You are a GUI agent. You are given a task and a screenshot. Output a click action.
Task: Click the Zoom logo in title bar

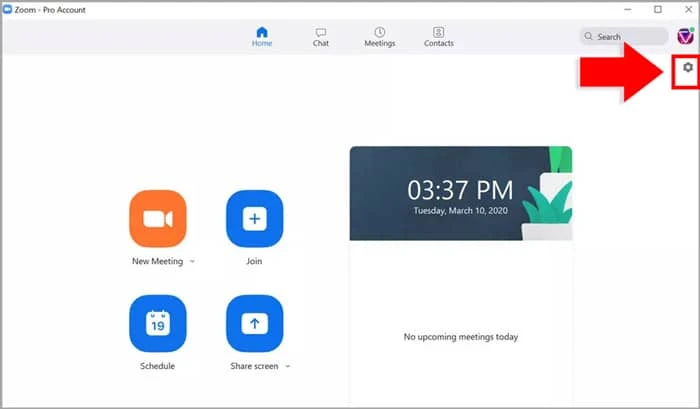[7, 9]
